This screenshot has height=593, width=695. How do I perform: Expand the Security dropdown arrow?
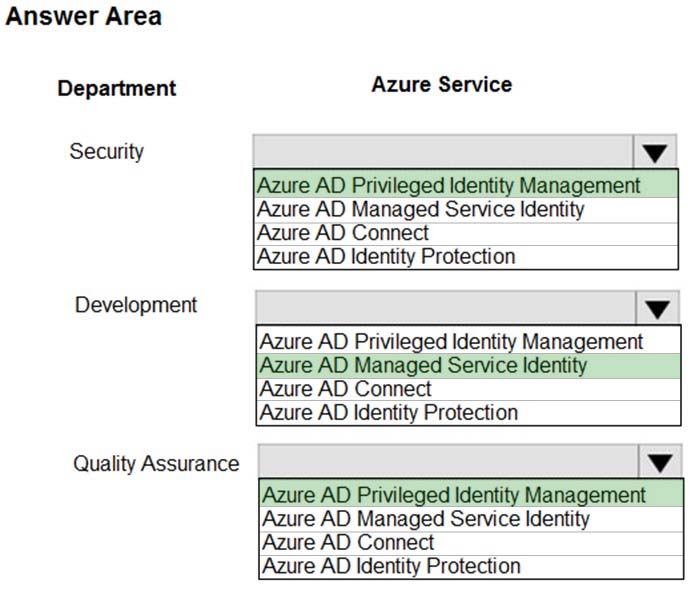click(655, 152)
